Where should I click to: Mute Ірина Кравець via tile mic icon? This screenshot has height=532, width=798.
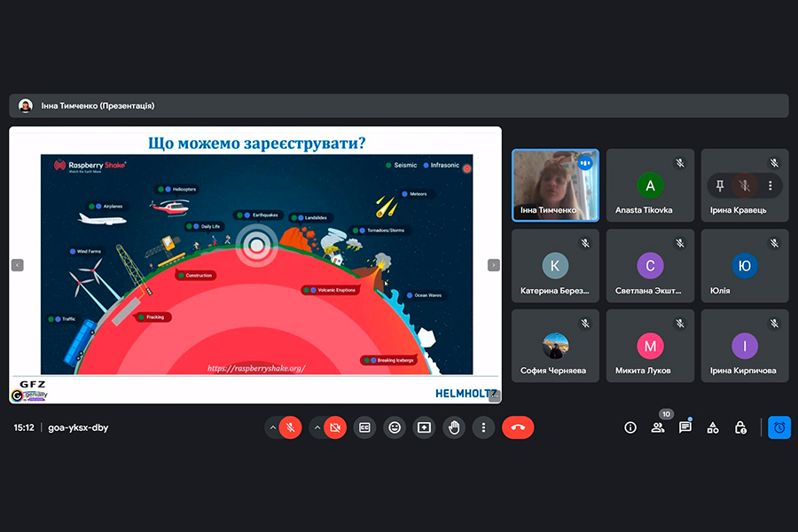[x=745, y=186]
